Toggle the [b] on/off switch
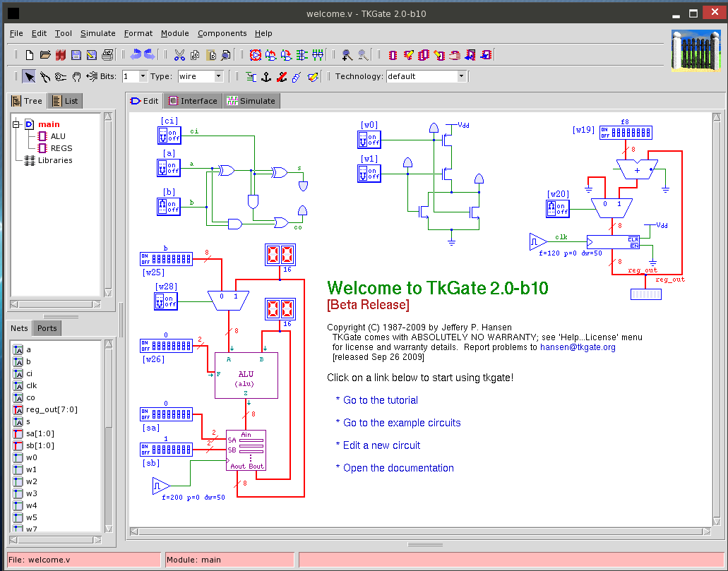 click(168, 206)
